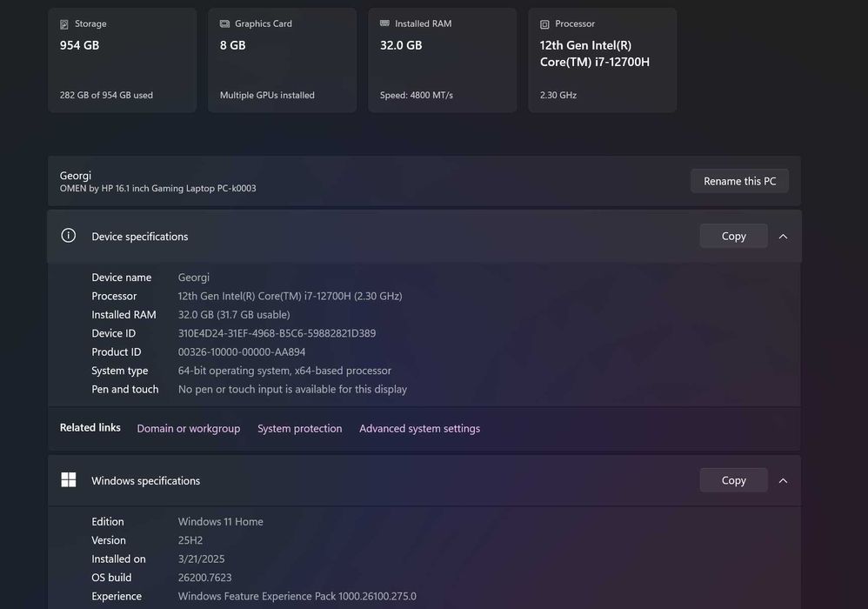The height and width of the screenshot is (609, 868).
Task: Click Speed: 4800 MT/s text
Action: 417,95
